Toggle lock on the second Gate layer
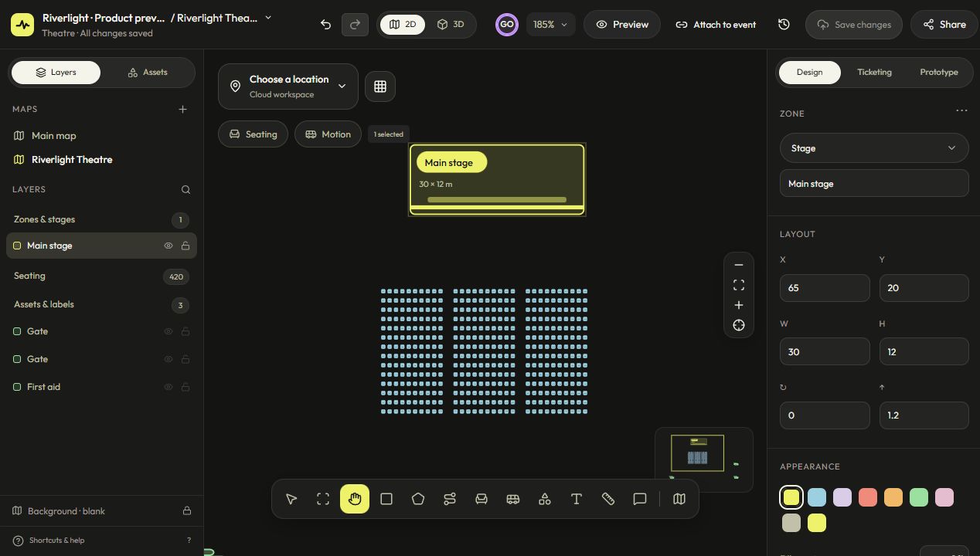980x556 pixels. [185, 359]
